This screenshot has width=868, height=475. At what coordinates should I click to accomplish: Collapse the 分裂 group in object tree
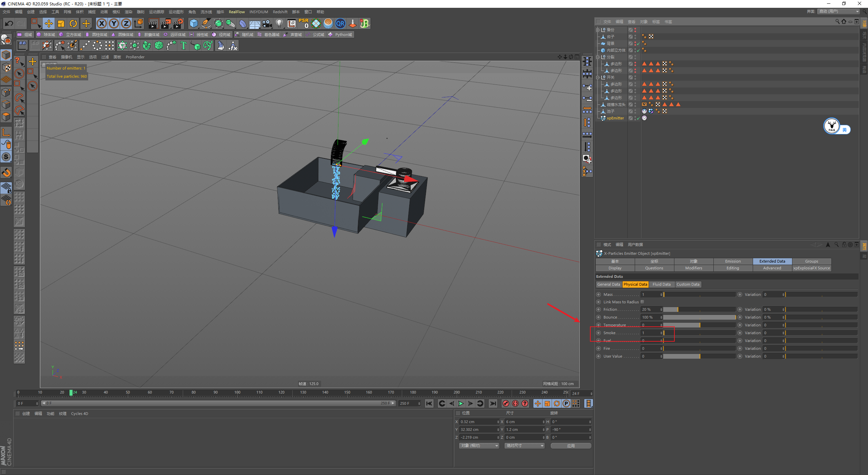pos(598,57)
